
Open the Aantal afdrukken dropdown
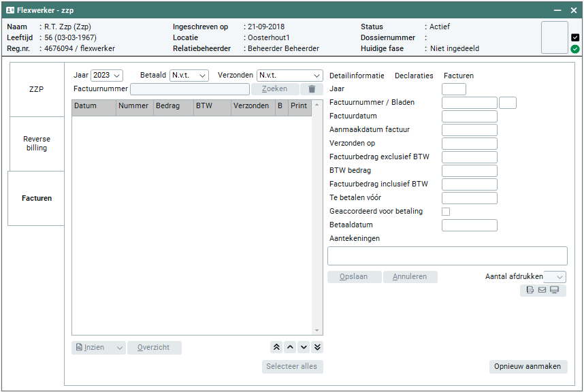click(555, 277)
